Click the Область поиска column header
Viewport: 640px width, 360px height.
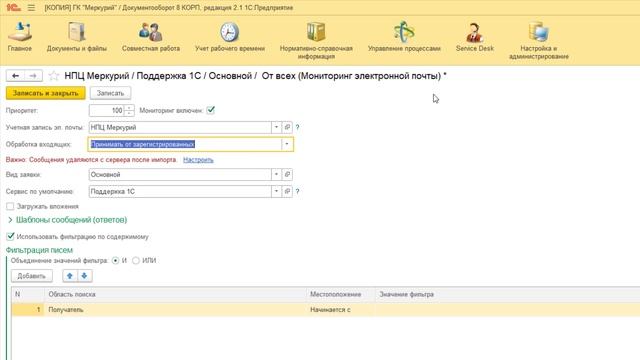[175, 294]
